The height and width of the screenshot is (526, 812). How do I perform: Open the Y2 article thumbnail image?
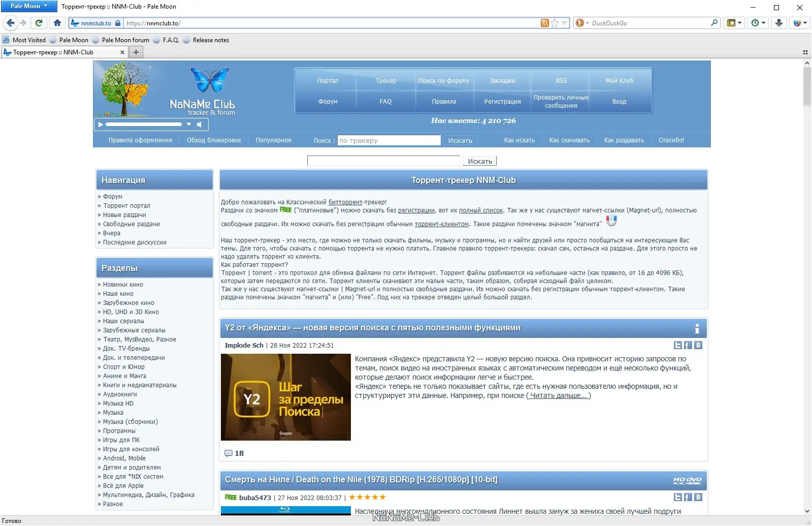tap(286, 397)
